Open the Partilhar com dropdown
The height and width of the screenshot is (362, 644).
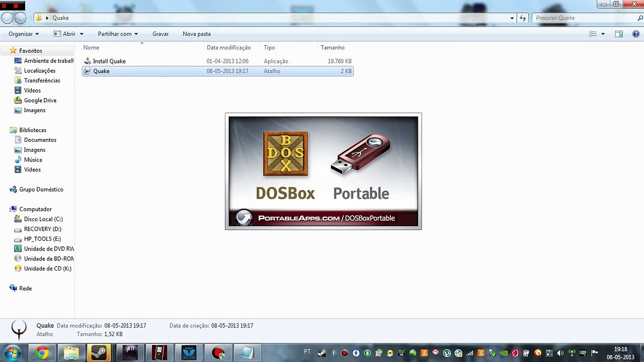click(x=118, y=34)
